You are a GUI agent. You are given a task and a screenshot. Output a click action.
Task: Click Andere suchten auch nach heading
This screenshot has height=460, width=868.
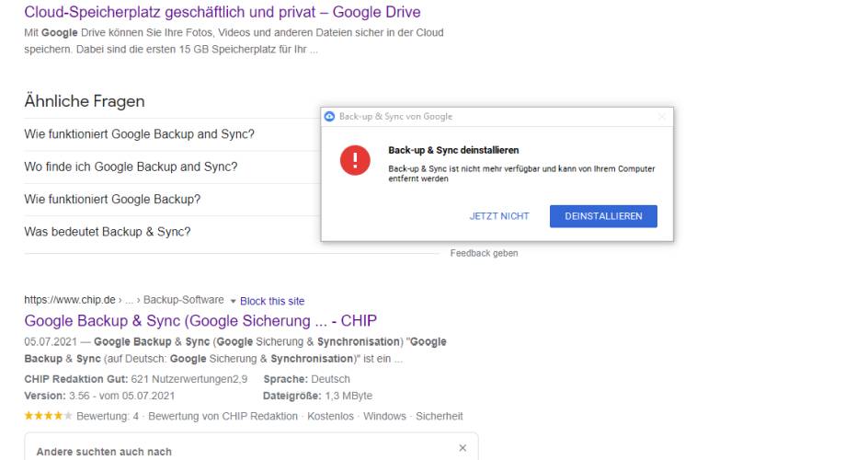pyautogui.click(x=104, y=452)
